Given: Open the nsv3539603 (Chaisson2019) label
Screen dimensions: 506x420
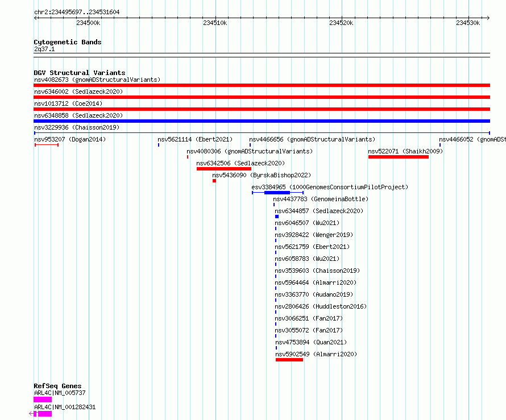Looking at the screenshot, I should [318, 271].
